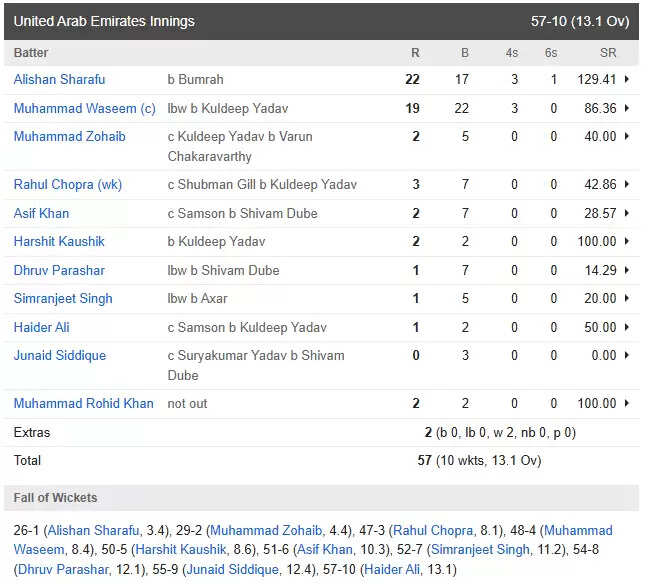The width and height of the screenshot is (649, 584).
Task: Expand Muhammad Waseem's row arrow
Action: (627, 108)
